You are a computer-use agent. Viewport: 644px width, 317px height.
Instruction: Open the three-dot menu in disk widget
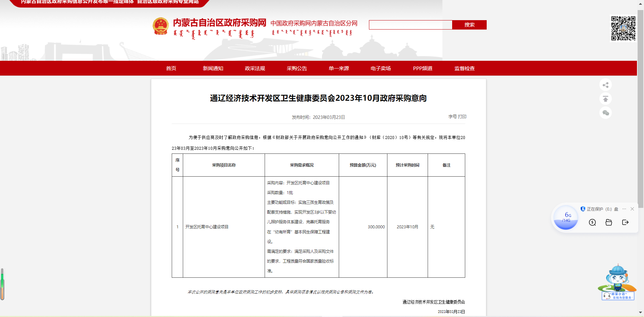pyautogui.click(x=624, y=209)
